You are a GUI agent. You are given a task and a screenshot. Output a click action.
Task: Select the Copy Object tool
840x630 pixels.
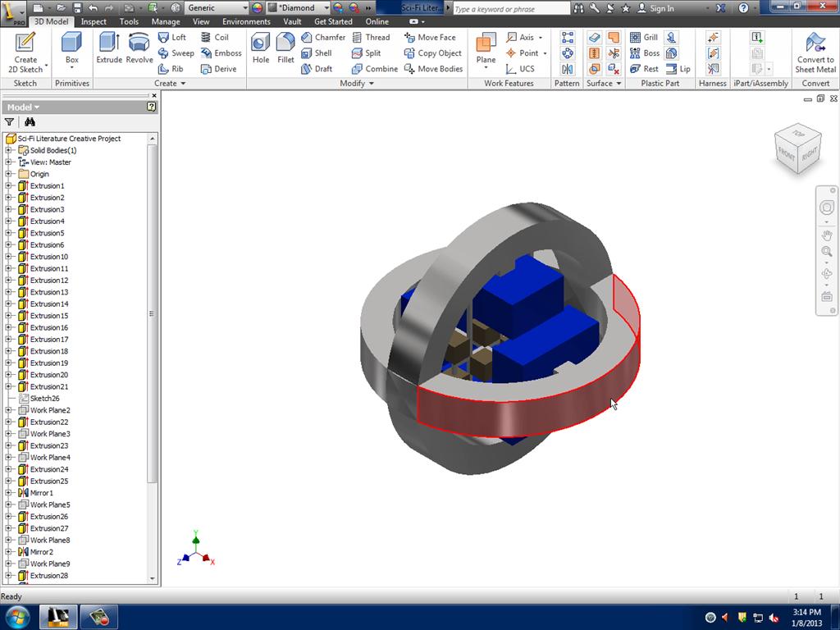tap(432, 53)
